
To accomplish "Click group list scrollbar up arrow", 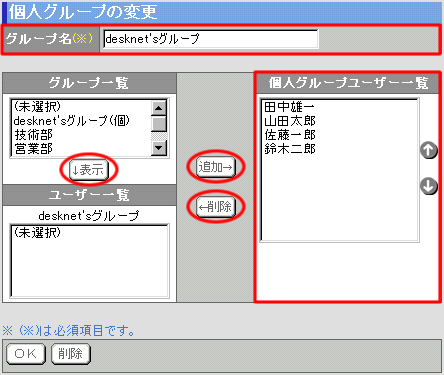I will tap(159, 108).
